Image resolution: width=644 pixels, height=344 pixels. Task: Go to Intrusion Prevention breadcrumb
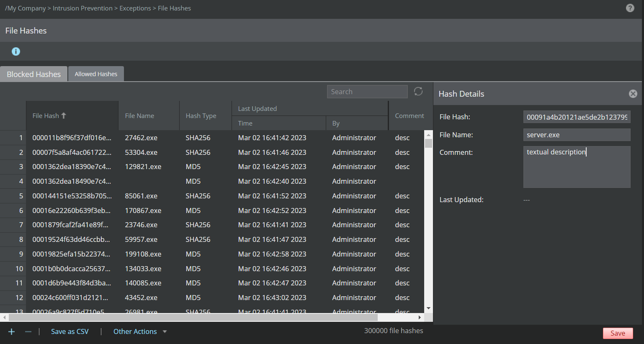pos(82,8)
